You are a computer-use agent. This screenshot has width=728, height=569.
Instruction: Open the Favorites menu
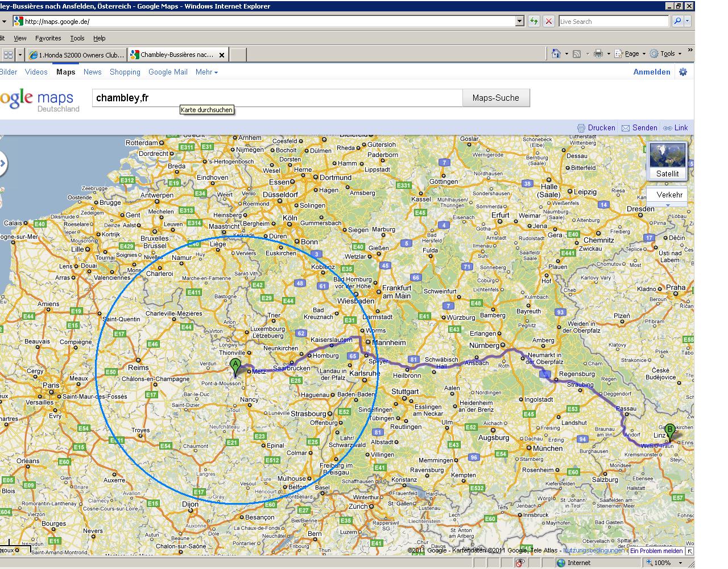(x=48, y=38)
